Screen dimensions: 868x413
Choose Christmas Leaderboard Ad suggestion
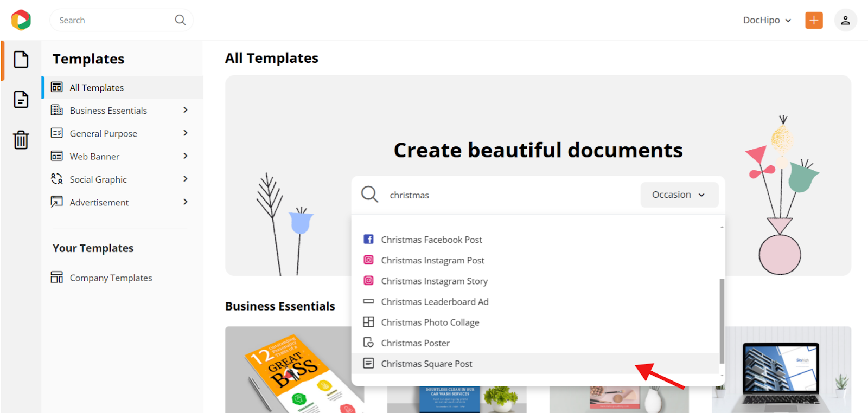(x=536, y=301)
